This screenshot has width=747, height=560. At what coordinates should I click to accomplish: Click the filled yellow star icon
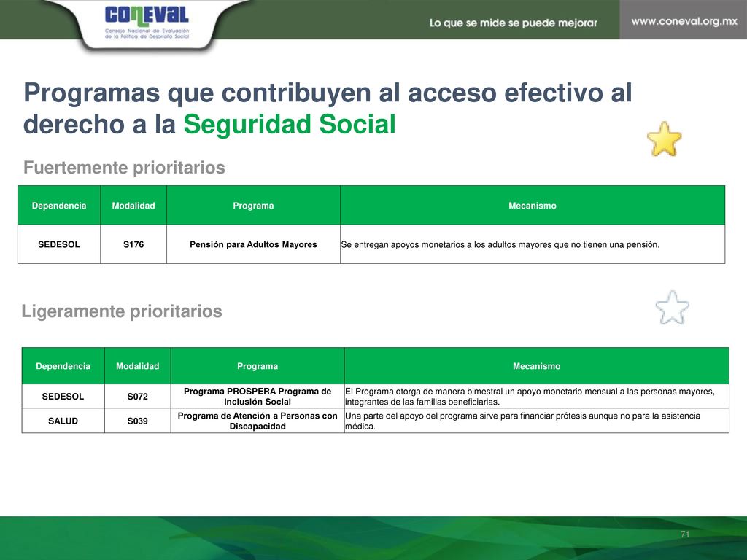[664, 139]
